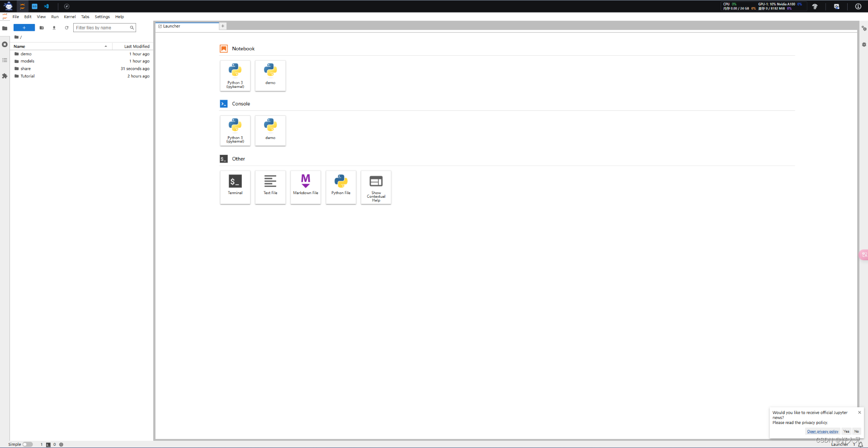Open Show Contextual Help
The image size is (868, 448).
376,187
